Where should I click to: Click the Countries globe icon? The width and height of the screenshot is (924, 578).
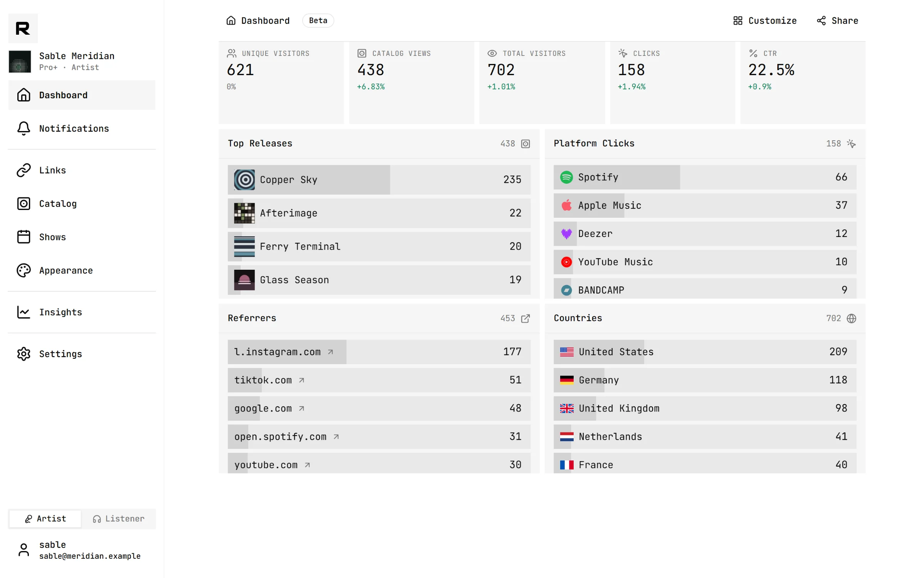click(851, 318)
